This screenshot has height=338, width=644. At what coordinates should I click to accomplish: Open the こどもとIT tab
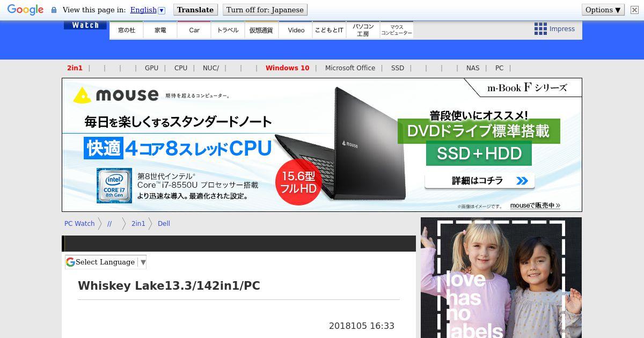tap(329, 30)
